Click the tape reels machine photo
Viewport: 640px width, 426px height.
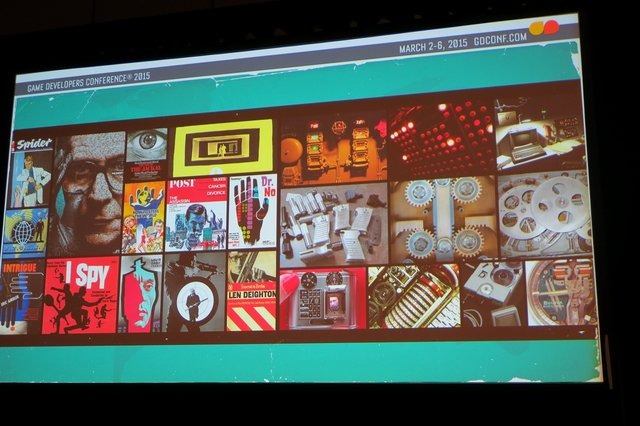pos(545,216)
